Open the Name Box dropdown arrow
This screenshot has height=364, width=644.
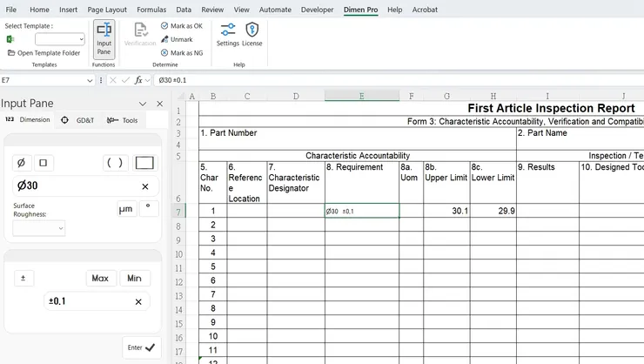pyautogui.click(x=91, y=80)
